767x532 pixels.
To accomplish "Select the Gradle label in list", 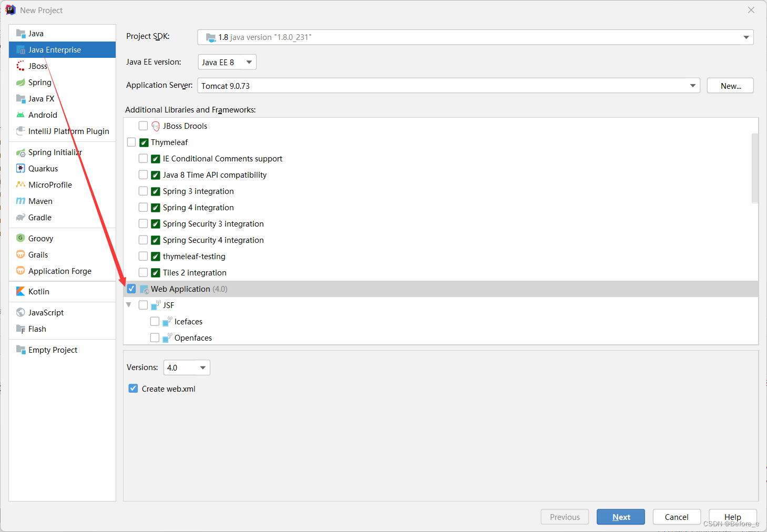I will [40, 218].
